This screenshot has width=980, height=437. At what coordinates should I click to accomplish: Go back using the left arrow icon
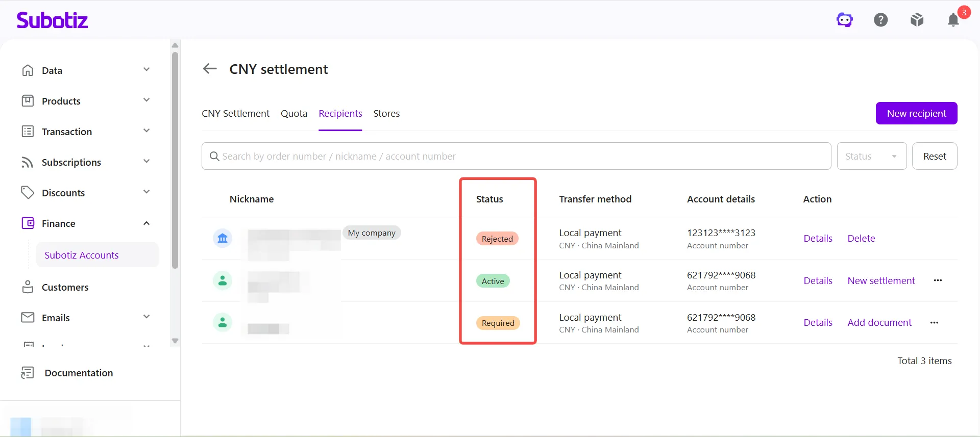[x=210, y=69]
